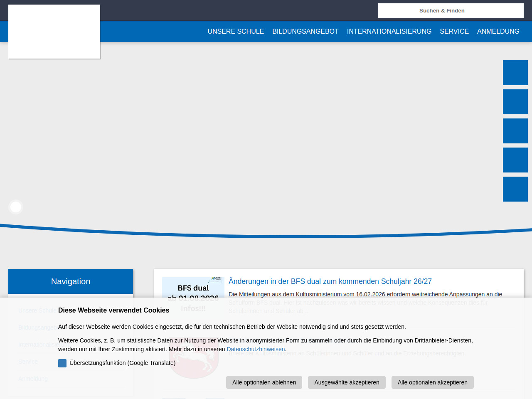Expand the Bildungsangebot top menu

click(305, 32)
